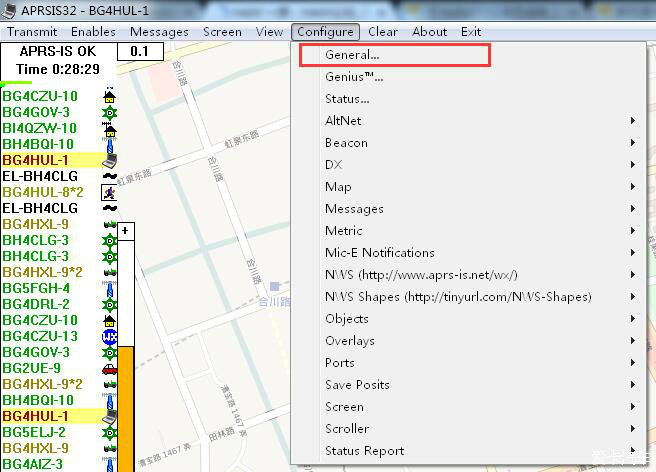Click the red car icon beside BG2UE-9
656x472 pixels.
pos(110,368)
